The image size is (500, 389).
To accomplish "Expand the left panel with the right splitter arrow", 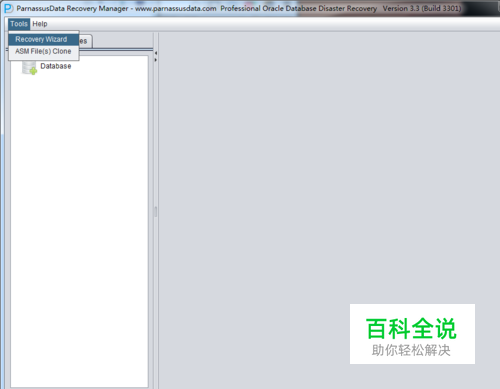I will (x=156, y=60).
